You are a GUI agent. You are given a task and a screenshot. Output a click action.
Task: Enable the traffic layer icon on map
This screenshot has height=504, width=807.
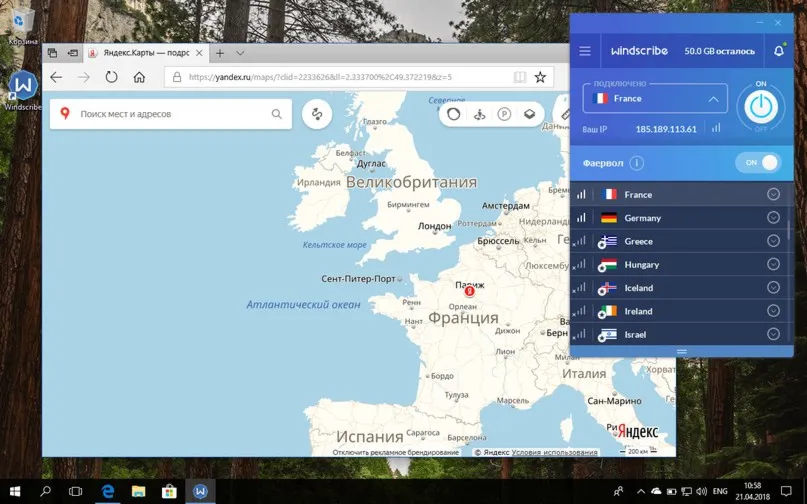[x=453, y=114]
